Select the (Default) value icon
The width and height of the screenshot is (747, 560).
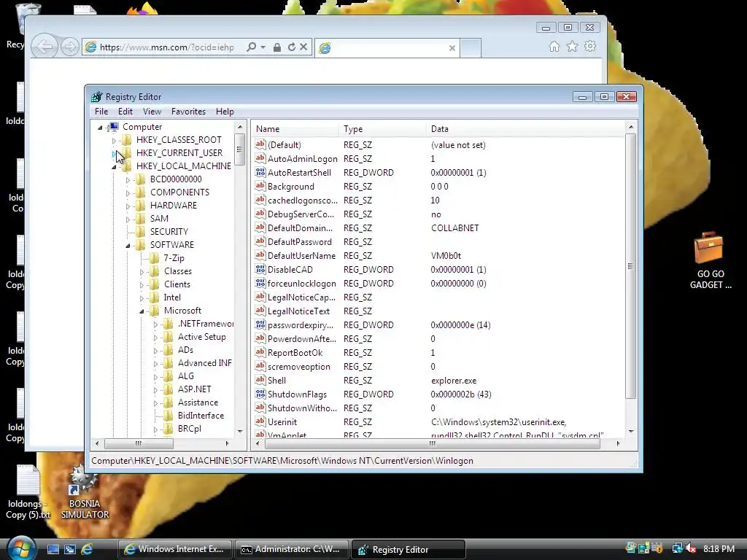point(260,144)
